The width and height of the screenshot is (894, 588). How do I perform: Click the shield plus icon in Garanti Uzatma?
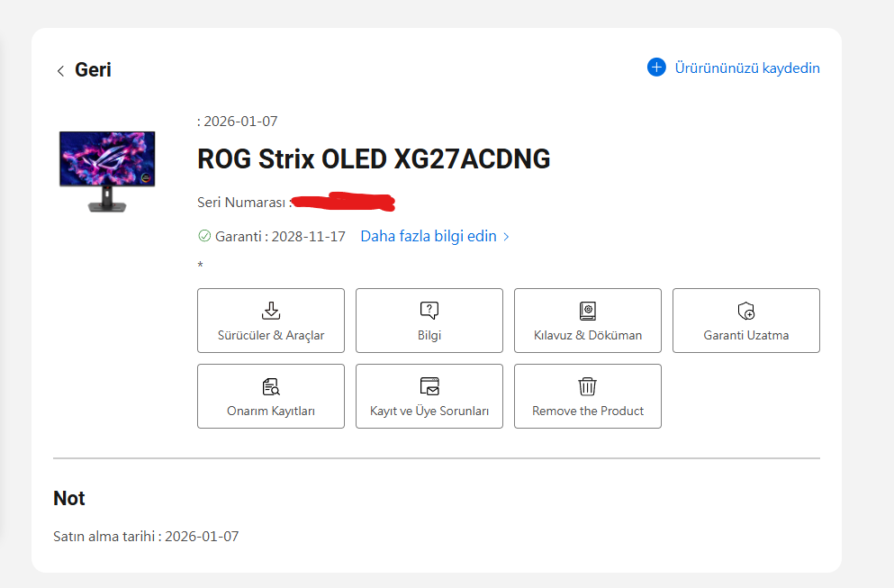tap(746, 311)
